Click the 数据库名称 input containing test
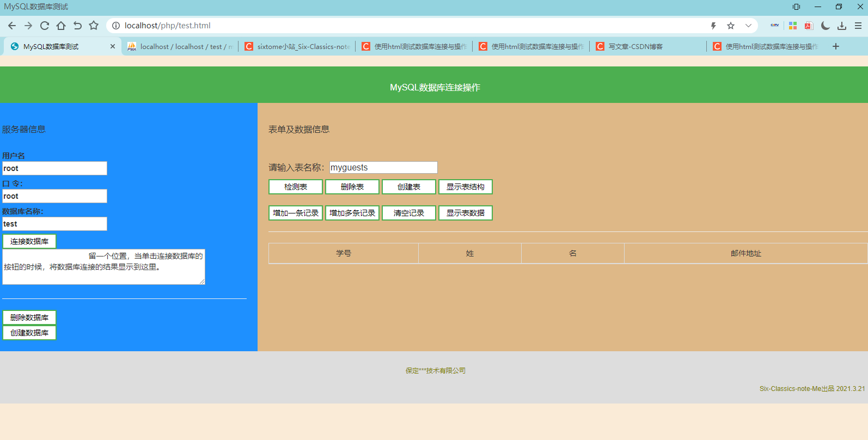The width and height of the screenshot is (868, 440). pyautogui.click(x=54, y=224)
